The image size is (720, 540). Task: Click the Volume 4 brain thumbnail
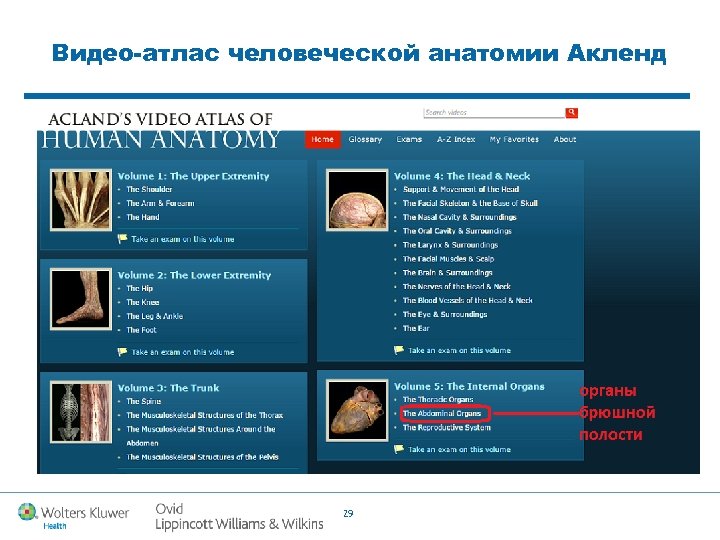357,200
